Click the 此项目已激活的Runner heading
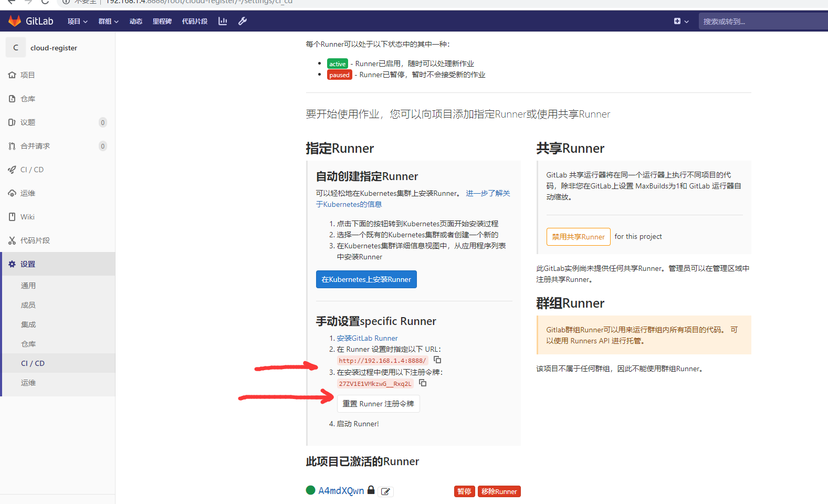The image size is (828, 504). 362,461
